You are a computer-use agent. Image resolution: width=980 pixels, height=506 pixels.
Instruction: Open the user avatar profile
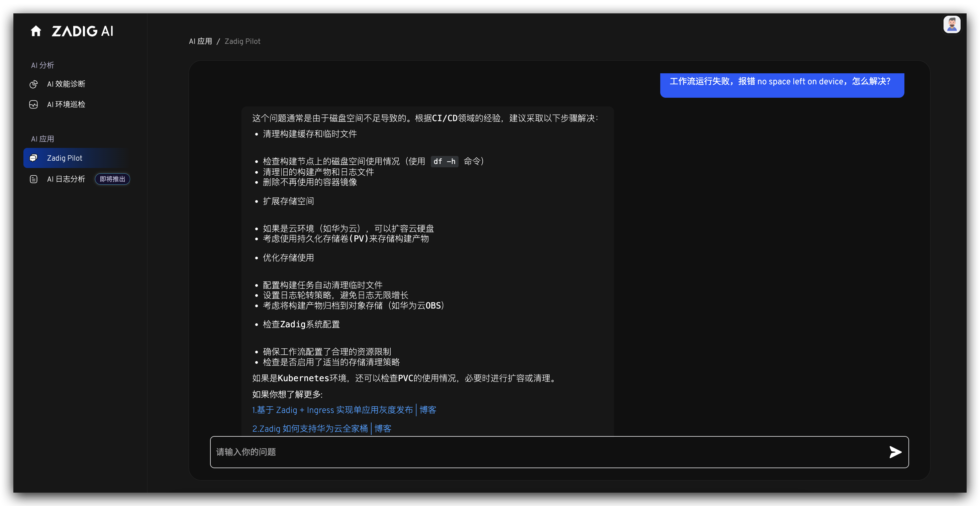point(952,25)
